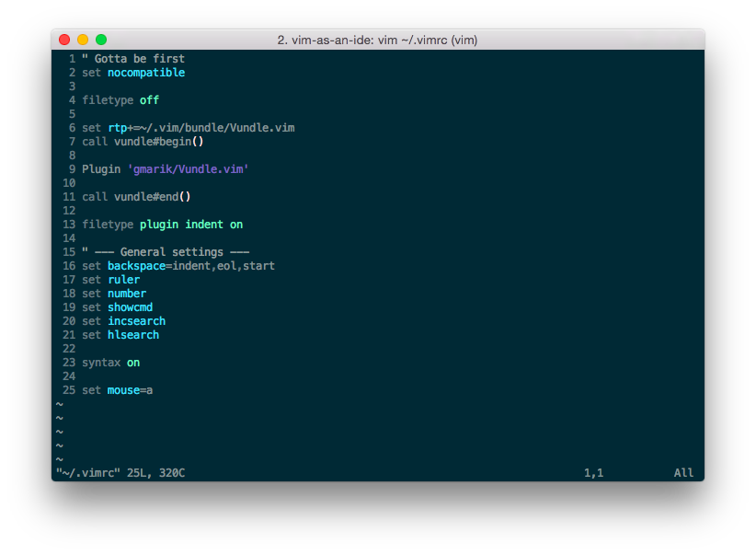Click the window title 'vim-as-an-ide: vim ~/.vimrc'
756x555 pixels.
(x=370, y=40)
